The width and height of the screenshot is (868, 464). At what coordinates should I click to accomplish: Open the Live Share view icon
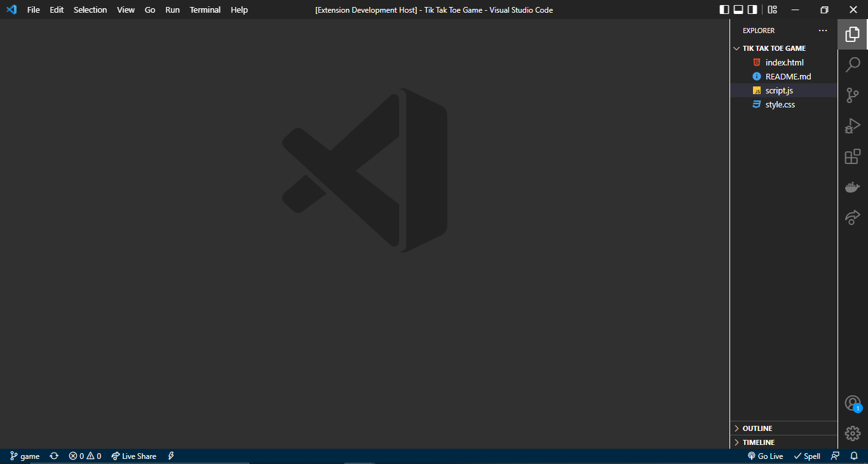[853, 217]
